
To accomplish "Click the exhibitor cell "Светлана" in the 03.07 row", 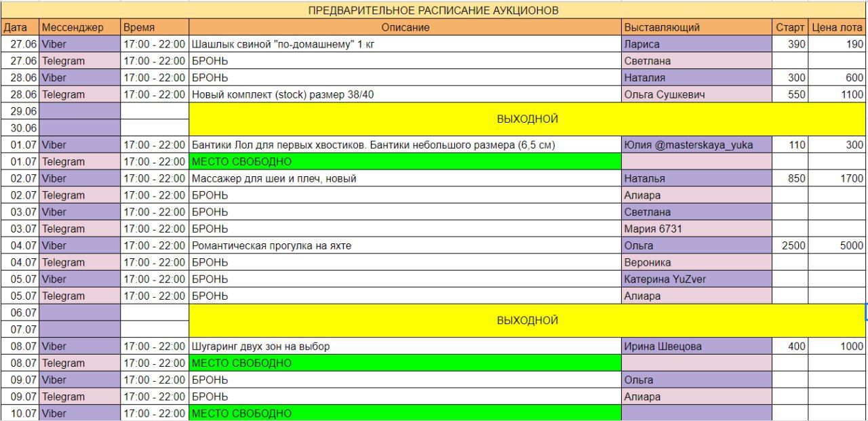I will (697, 212).
